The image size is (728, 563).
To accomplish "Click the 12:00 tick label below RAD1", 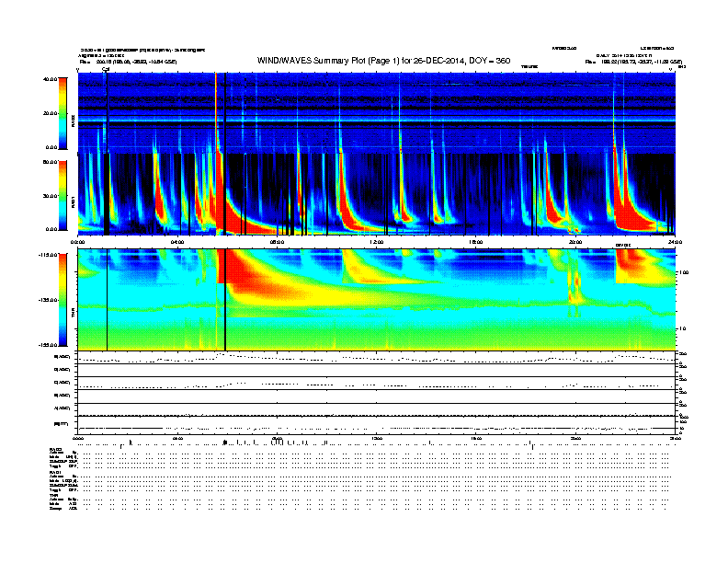I will pyautogui.click(x=377, y=242).
